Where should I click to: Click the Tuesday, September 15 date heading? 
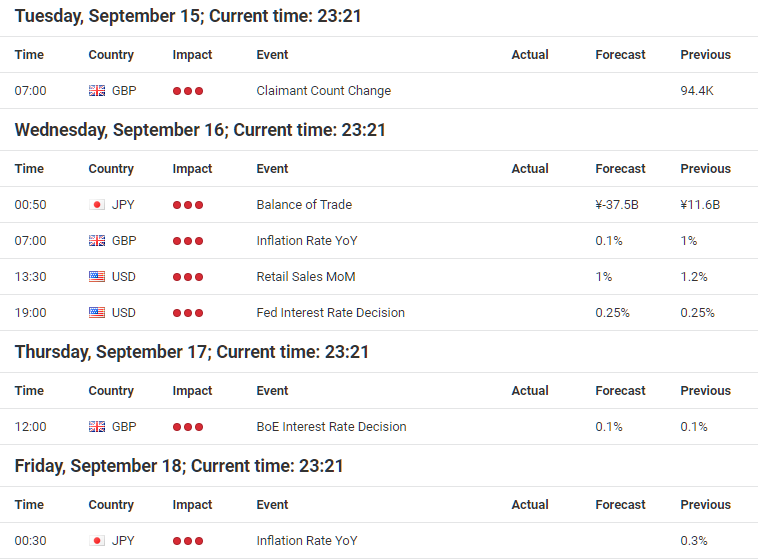(x=188, y=16)
